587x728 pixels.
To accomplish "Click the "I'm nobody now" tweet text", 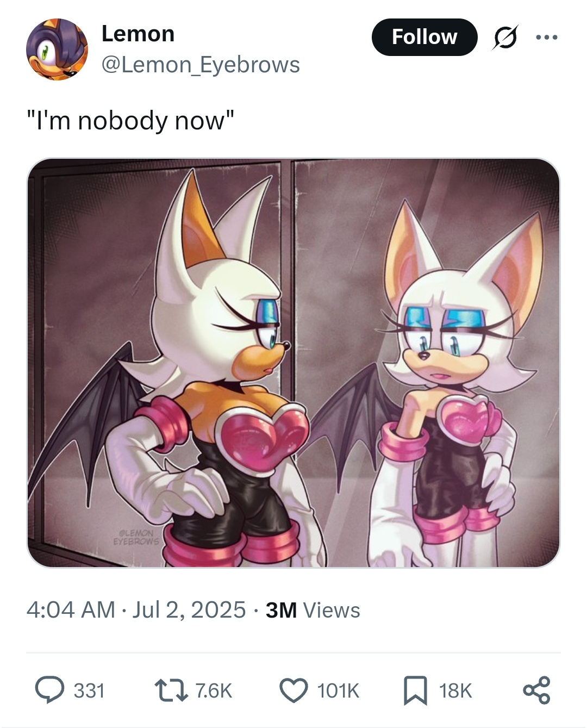I will pos(131,120).
